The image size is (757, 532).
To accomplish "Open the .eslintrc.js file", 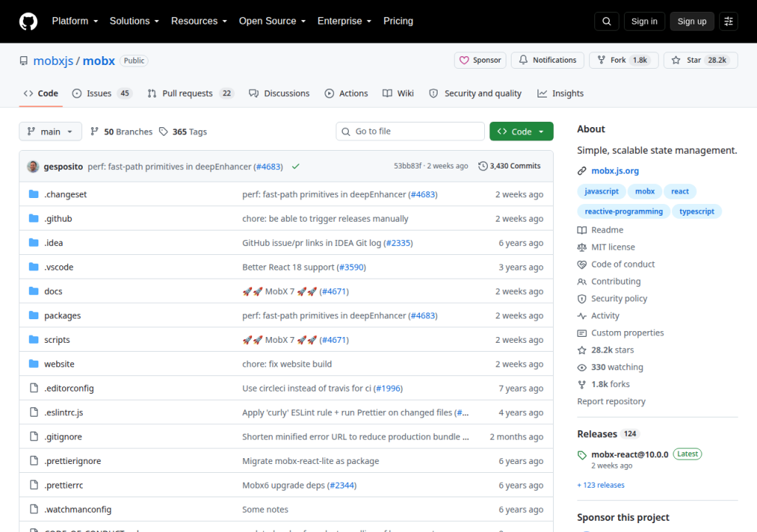I will click(x=64, y=412).
